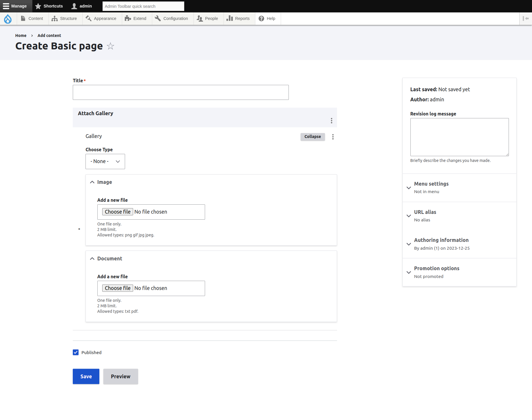This screenshot has width=532, height=420.
Task: Click the Save button
Action: 86,376
